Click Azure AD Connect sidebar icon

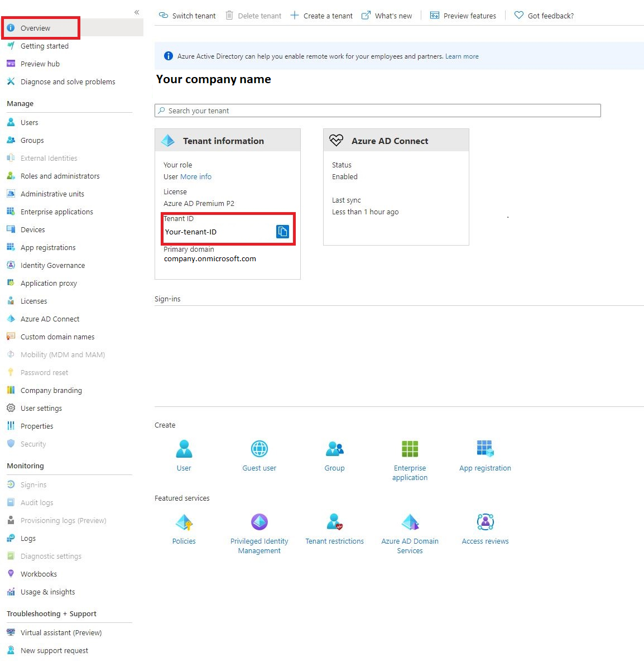tap(11, 319)
